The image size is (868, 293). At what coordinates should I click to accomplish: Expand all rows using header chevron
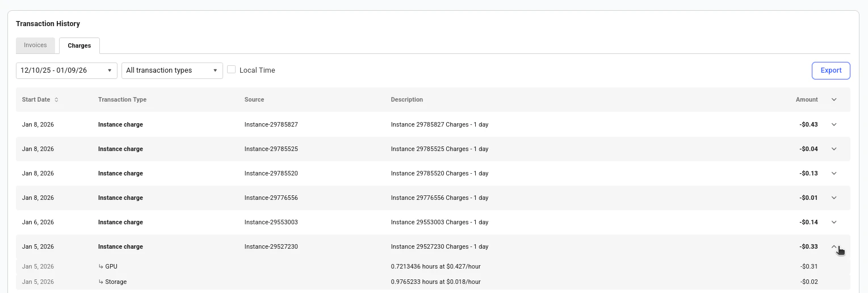[834, 100]
